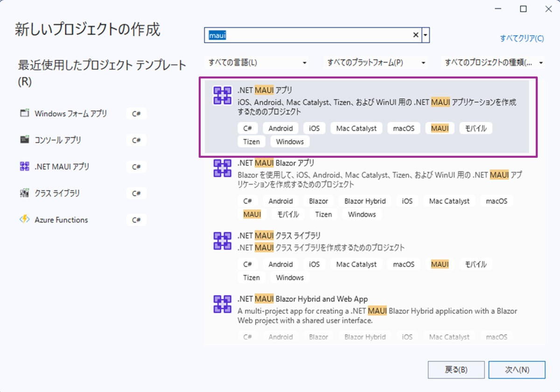The height and width of the screenshot is (392, 560).
Task: Click the C# badge beside コンソール アプリ
Action: click(x=136, y=140)
